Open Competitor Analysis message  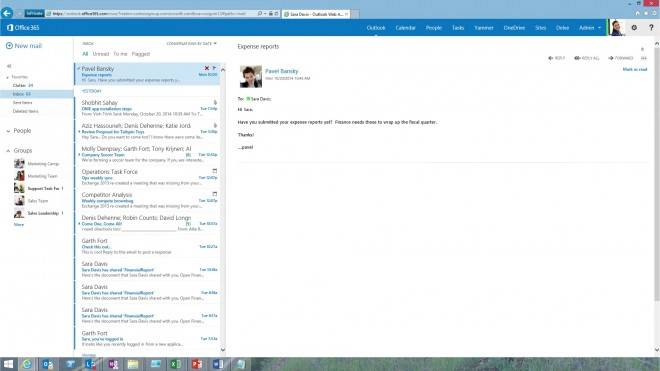tap(147, 200)
